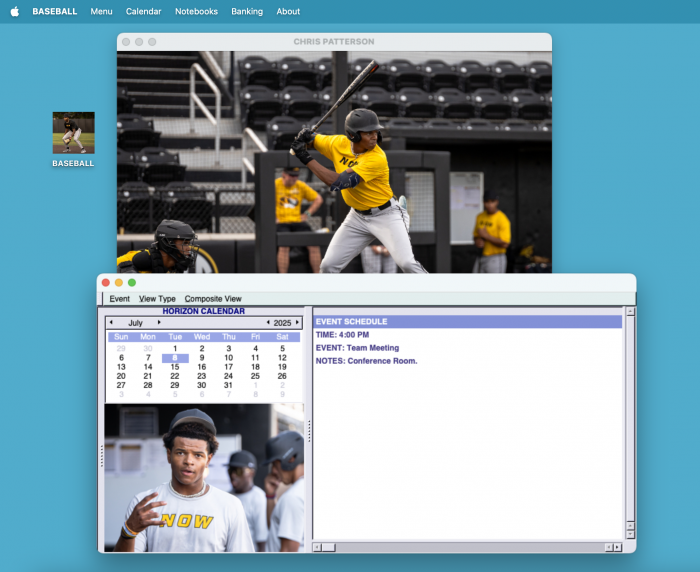The image size is (700, 572).
Task: Go to previous month arrow beside July
Action: [x=111, y=323]
